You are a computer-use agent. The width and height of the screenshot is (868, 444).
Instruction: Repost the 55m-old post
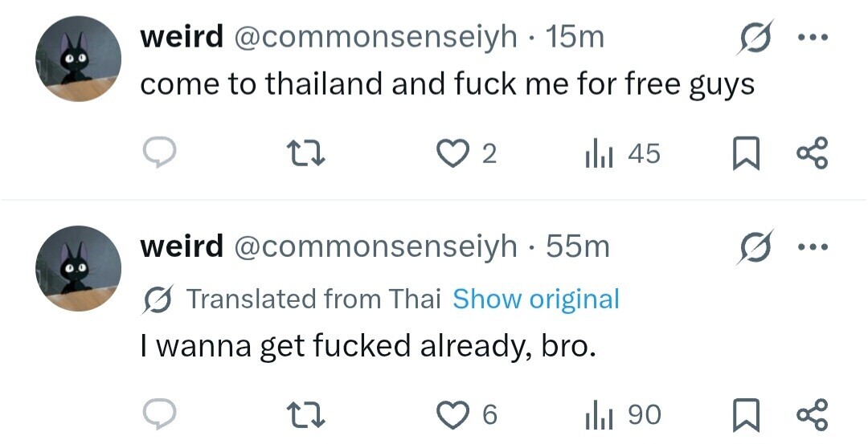309,414
